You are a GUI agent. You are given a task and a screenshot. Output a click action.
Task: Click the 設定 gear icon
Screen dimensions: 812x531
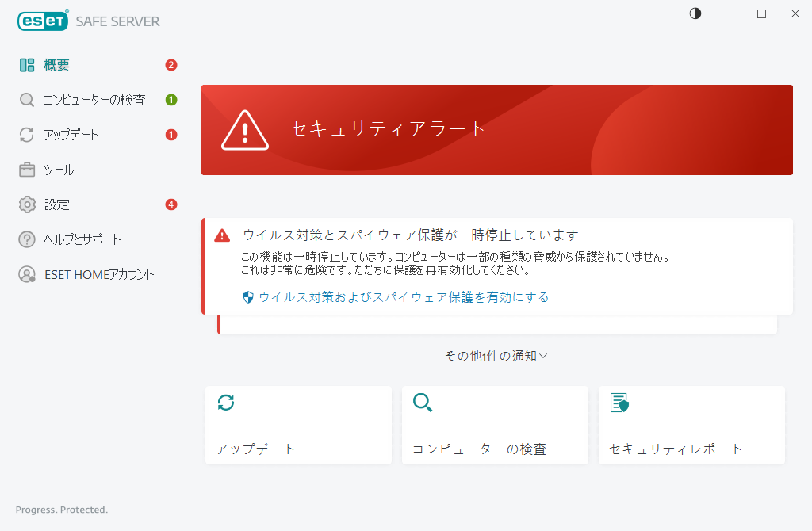click(26, 204)
